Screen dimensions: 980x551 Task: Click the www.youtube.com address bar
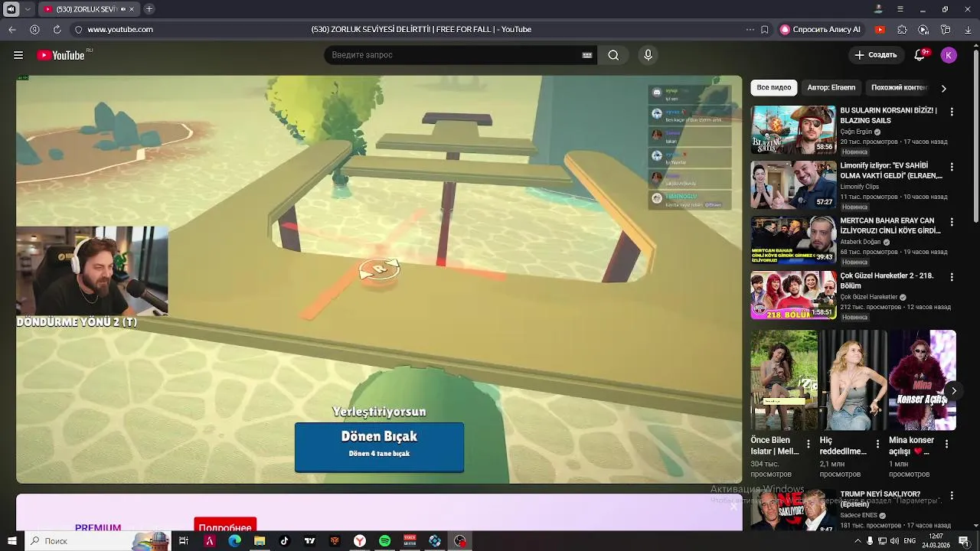[x=120, y=29]
